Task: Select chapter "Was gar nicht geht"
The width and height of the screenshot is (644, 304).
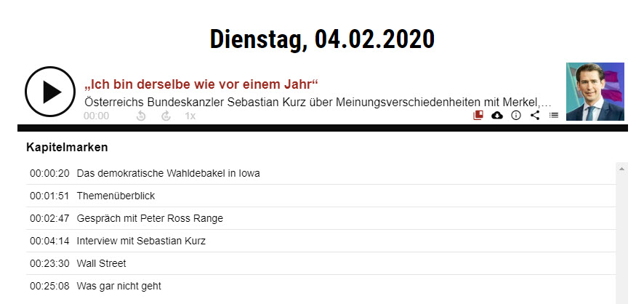Action: [x=118, y=286]
